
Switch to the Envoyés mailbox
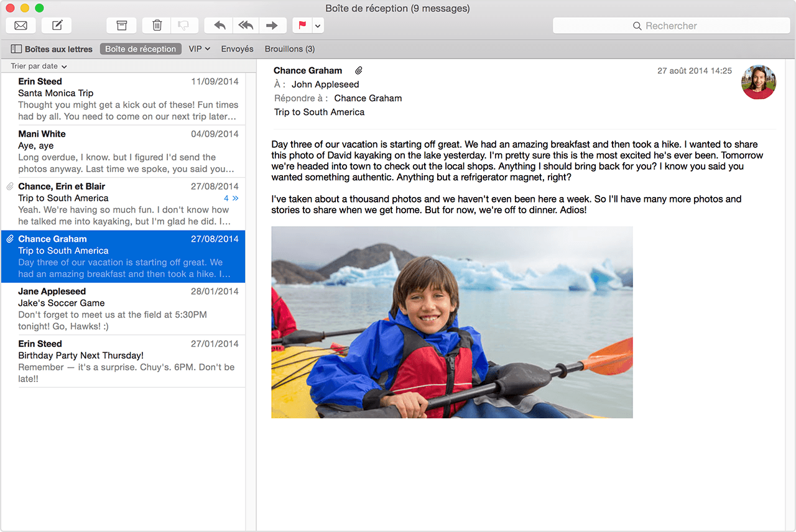click(237, 48)
